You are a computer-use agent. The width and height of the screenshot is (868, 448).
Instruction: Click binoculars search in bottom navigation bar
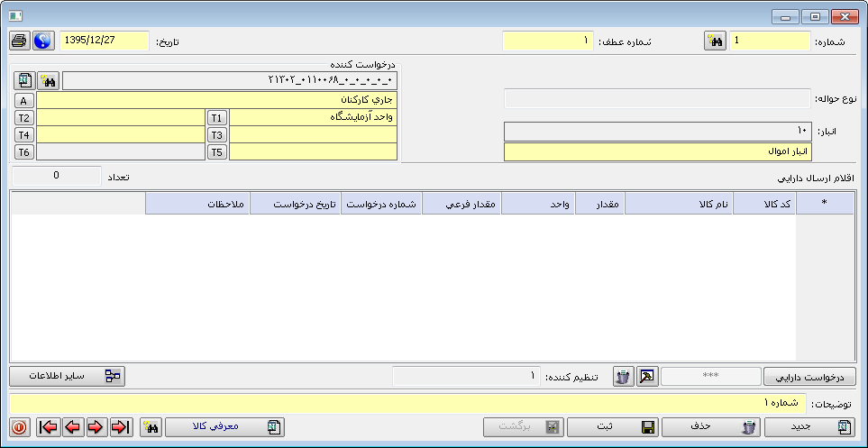(x=151, y=426)
